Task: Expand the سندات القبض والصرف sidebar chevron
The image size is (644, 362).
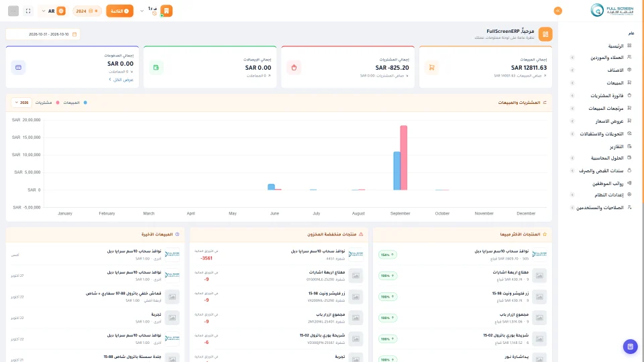Action: pyautogui.click(x=572, y=171)
